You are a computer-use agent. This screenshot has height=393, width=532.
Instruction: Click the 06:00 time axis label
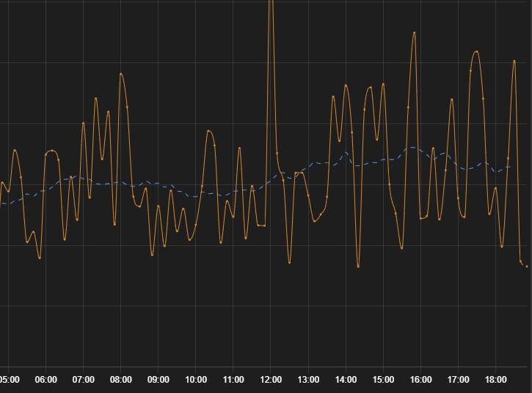[45, 380]
